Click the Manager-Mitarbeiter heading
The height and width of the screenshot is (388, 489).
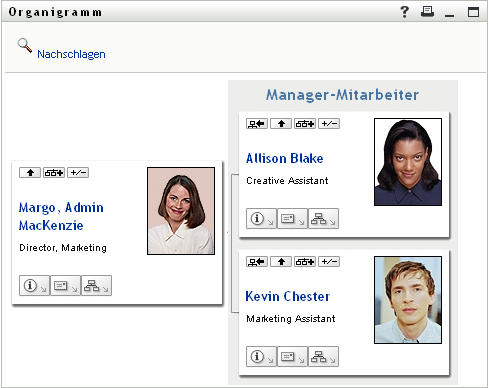342,95
